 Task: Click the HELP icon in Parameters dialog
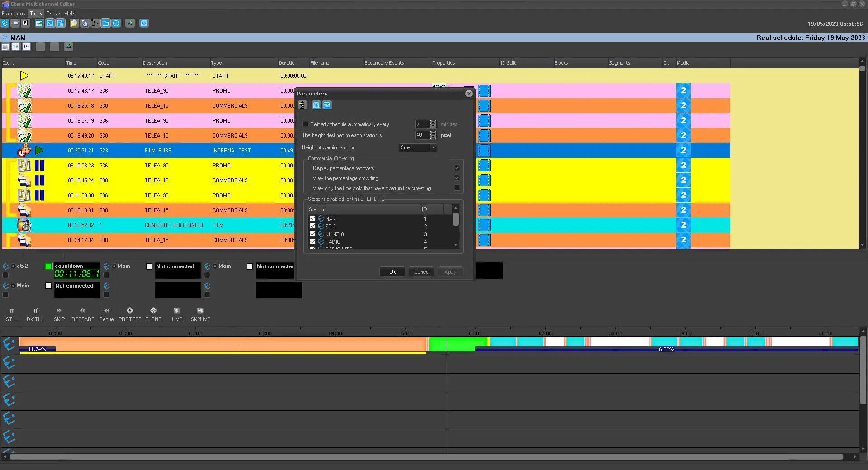pos(327,105)
